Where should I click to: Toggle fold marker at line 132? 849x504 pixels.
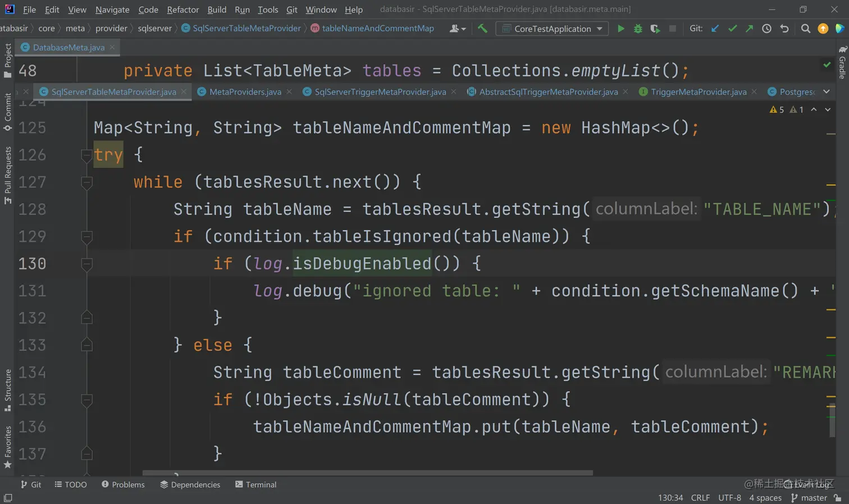click(x=86, y=318)
